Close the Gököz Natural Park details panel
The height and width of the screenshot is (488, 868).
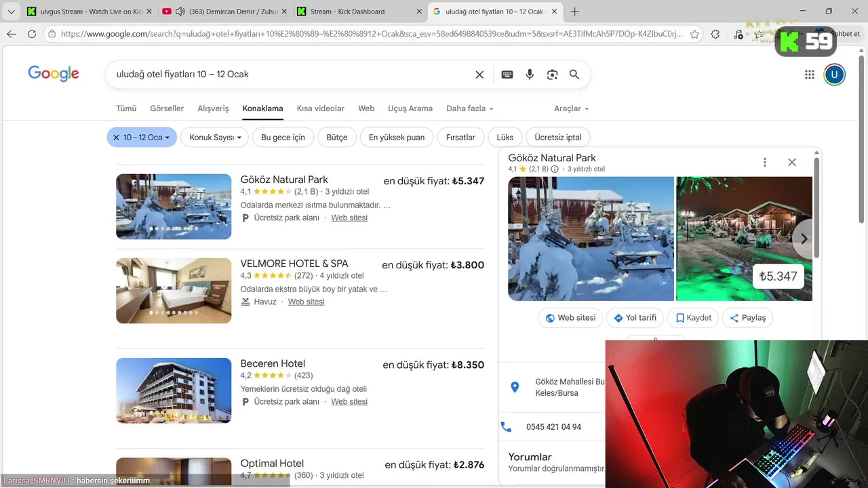tap(791, 162)
